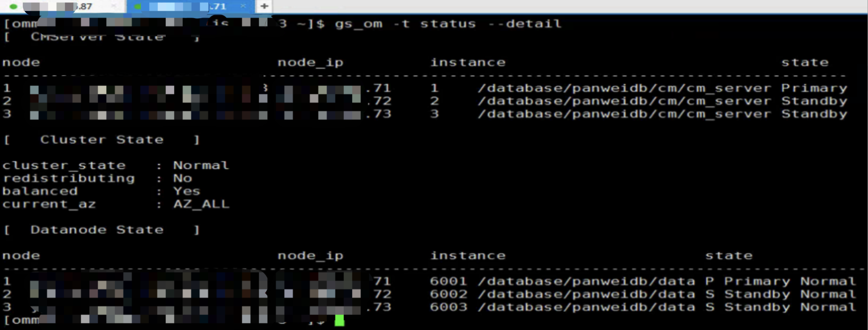Click datanode instance ID 6001
The height and width of the screenshot is (330, 868).
click(x=448, y=281)
